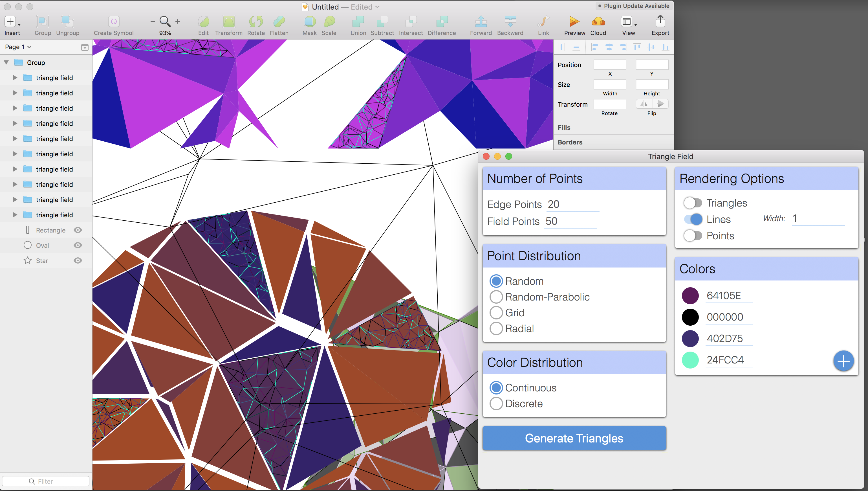The height and width of the screenshot is (491, 868).
Task: Click the Field Points input field
Action: click(570, 221)
